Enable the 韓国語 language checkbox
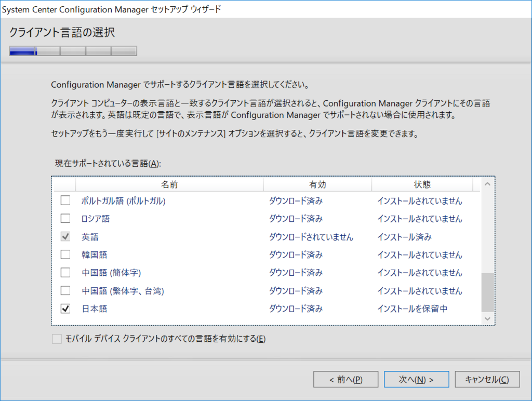 [x=65, y=255]
